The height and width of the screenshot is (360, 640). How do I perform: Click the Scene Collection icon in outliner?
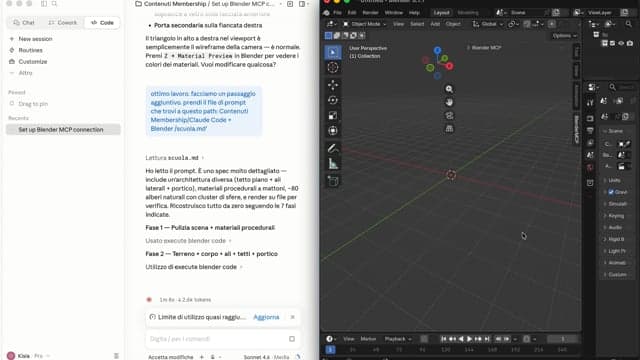click(x=596, y=35)
